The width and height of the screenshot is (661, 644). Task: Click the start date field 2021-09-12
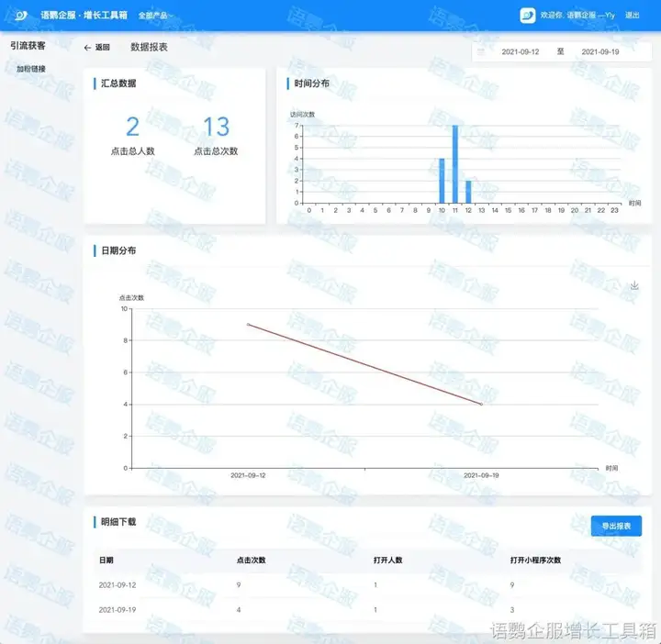521,52
